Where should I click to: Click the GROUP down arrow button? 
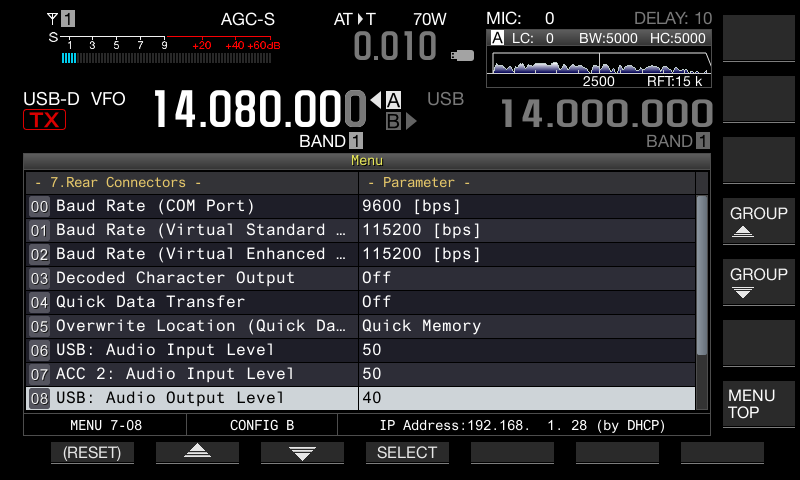pos(758,282)
